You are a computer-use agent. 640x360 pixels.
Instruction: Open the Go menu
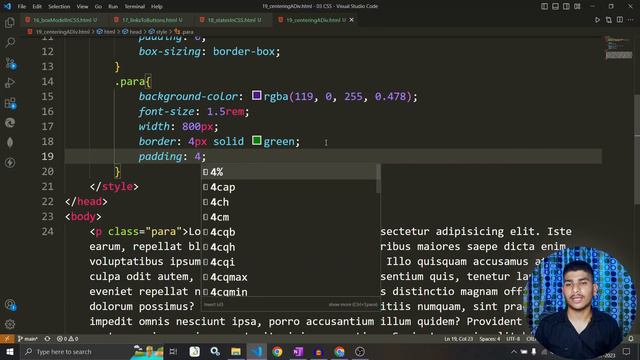tap(98, 7)
